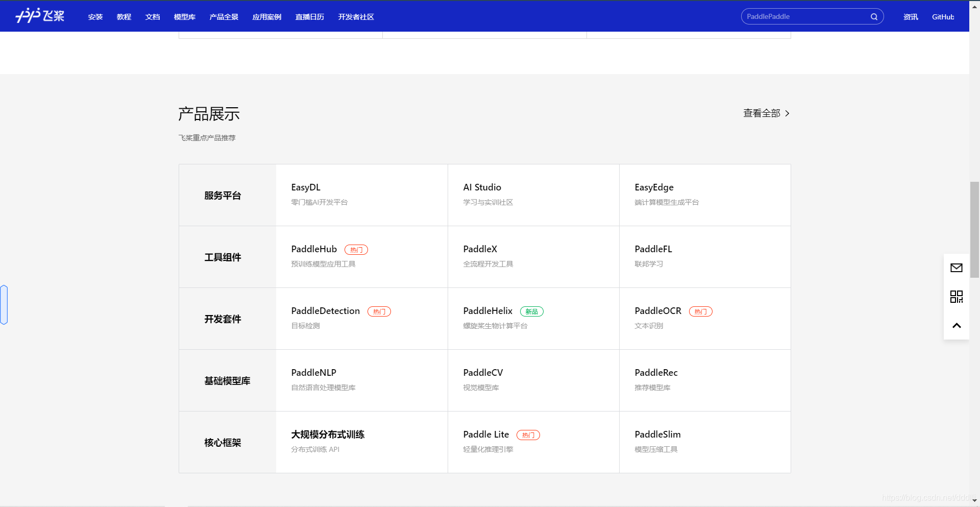Open the PaddleNLP product card

tap(362, 380)
